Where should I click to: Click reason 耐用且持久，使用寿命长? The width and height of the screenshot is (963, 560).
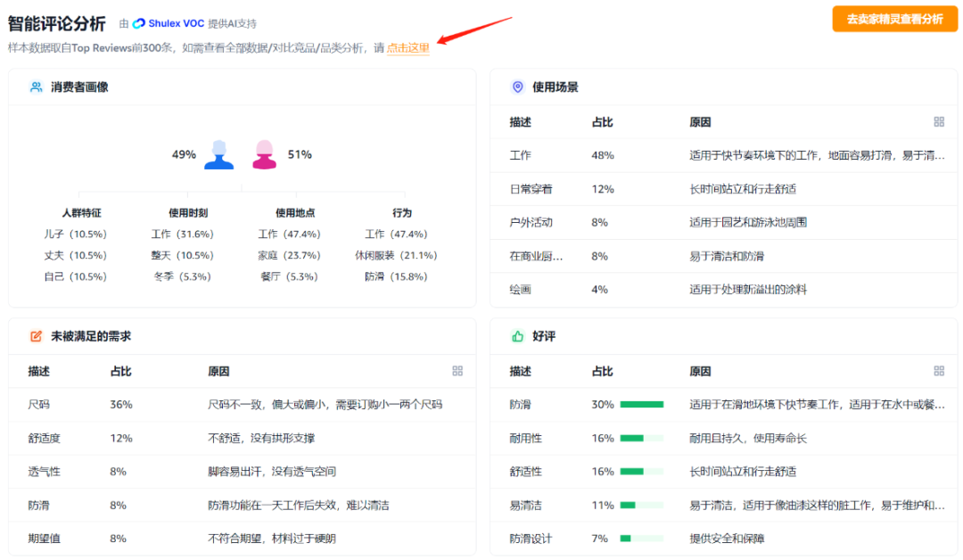click(x=748, y=438)
